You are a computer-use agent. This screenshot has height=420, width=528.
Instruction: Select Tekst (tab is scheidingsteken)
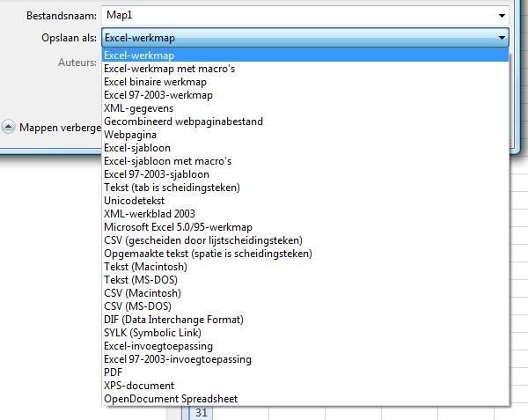tap(305, 188)
